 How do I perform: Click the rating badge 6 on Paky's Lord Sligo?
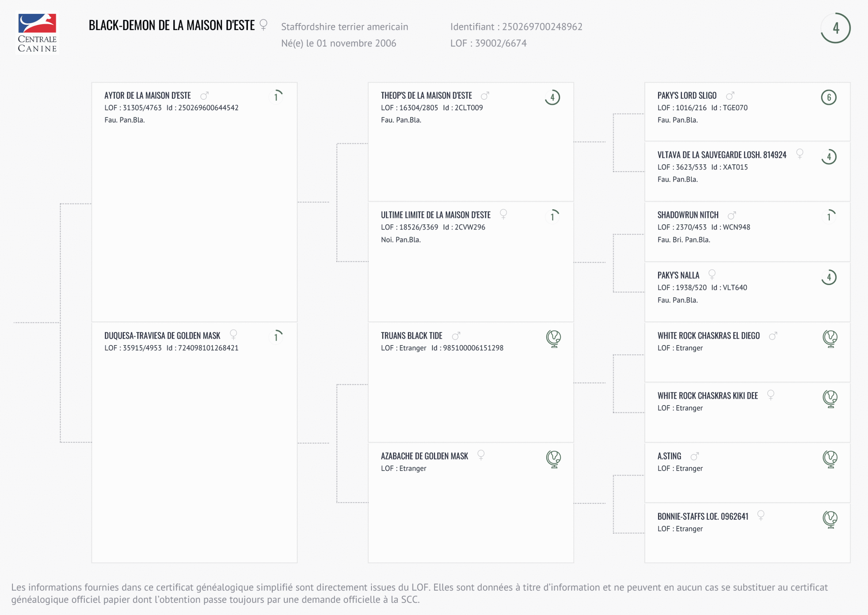click(829, 97)
